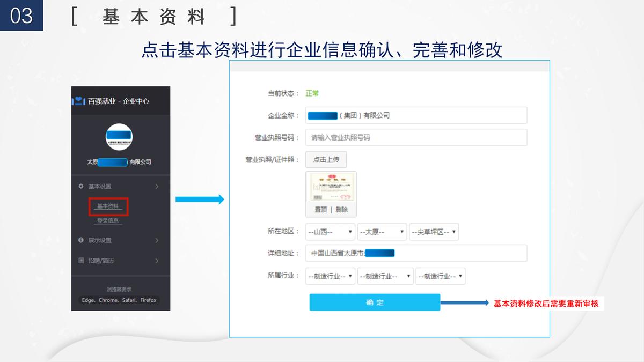644x362 pixels.
Task: Click the 基本设置 gear icon
Action: click(81, 186)
